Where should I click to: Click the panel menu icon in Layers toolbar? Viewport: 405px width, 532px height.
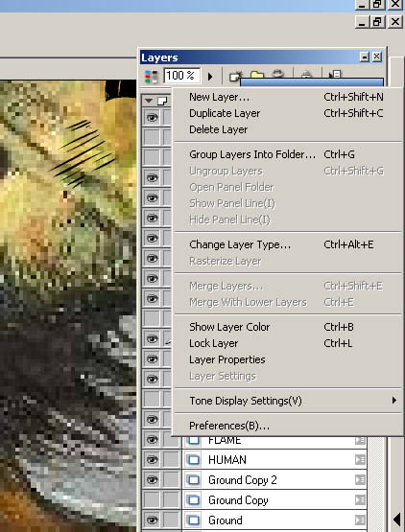(335, 74)
